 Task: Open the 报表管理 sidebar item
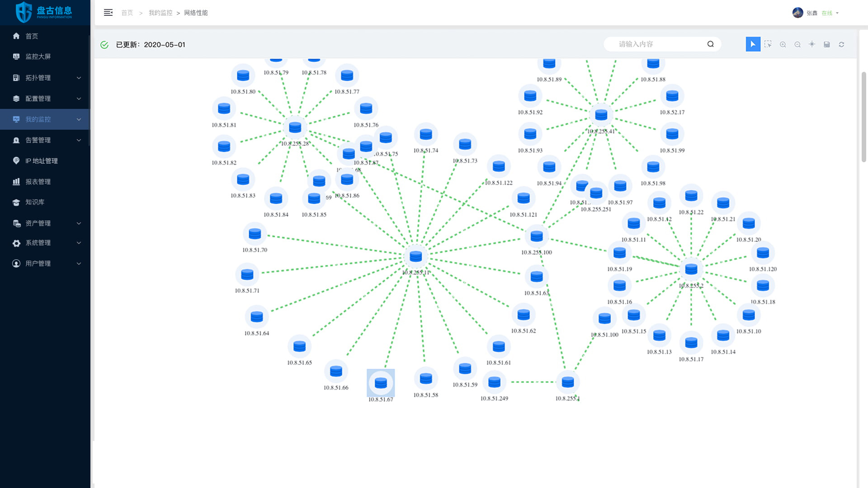tap(38, 182)
